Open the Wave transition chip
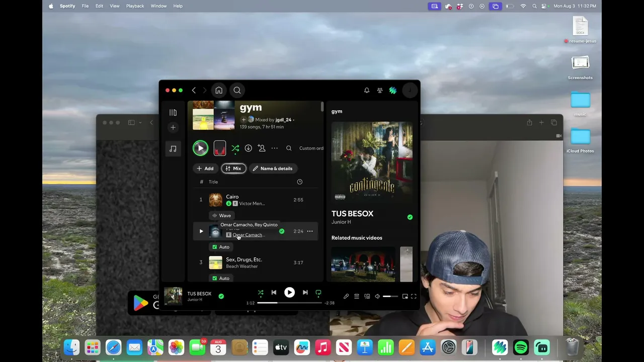 pos(222,216)
